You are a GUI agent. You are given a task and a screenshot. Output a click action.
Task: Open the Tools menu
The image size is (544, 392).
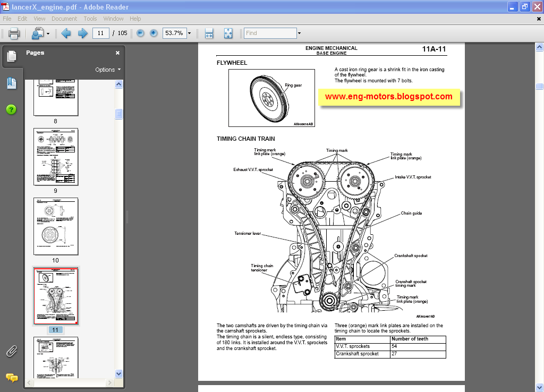click(x=90, y=18)
